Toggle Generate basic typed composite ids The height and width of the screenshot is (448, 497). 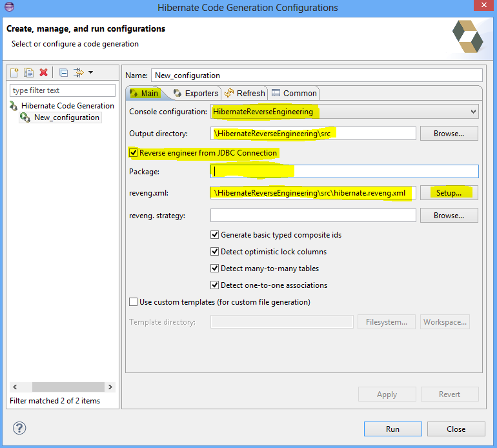[214, 234]
